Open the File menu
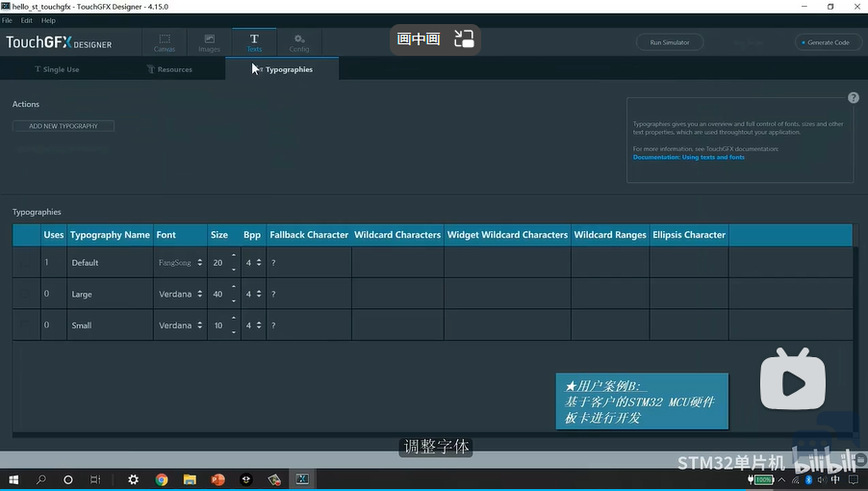The image size is (868, 491). (7, 20)
